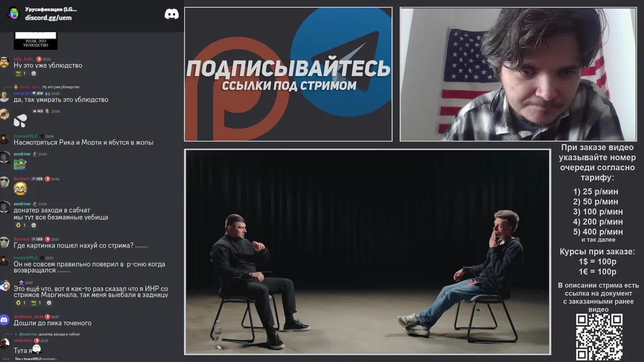Screen dimensions: 644x362
Task: Click the InsaneWRLD username at 23:06
Action: [26, 136]
